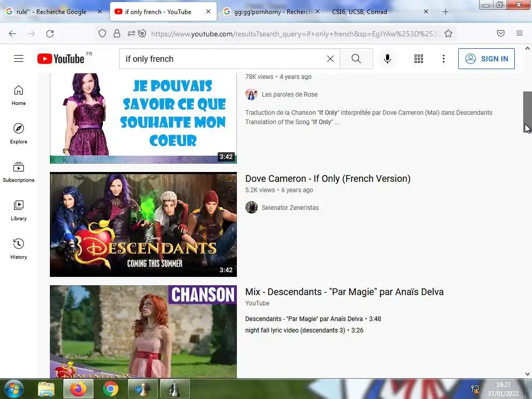The height and width of the screenshot is (399, 532).
Task: Click the taskbar clock showing 19:27
Action: coord(503,389)
